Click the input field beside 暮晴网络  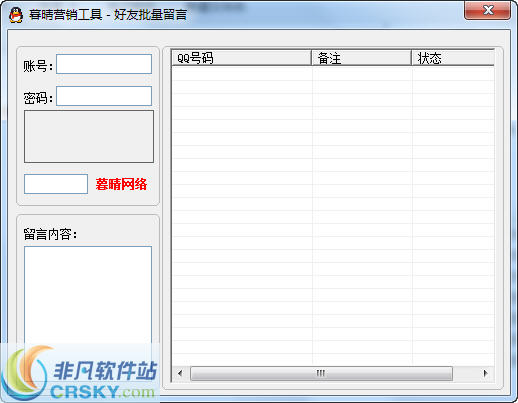56,184
